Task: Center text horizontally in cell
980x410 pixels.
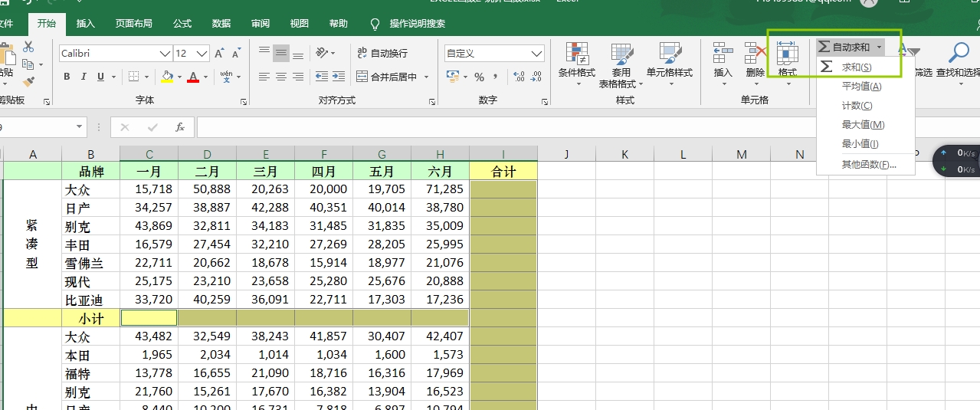Action: tap(281, 77)
